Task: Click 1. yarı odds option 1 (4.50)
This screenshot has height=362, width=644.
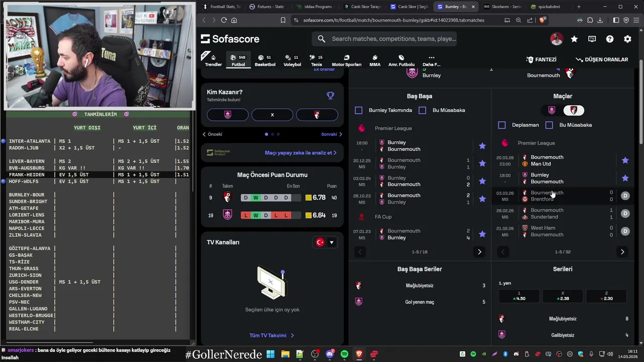Action: [519, 296]
